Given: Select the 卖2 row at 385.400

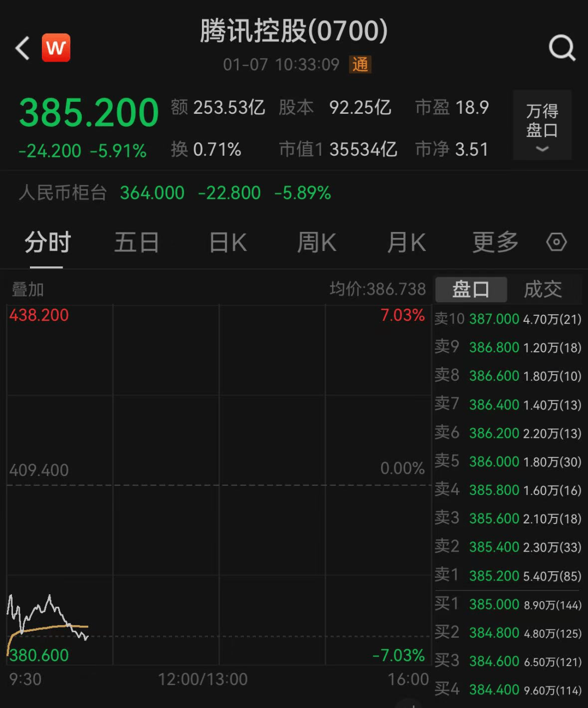Looking at the screenshot, I should (507, 546).
